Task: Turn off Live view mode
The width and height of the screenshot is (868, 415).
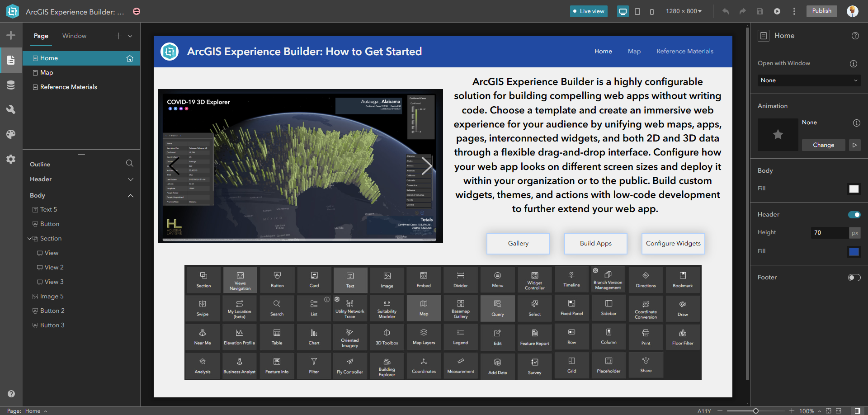Action: (x=588, y=11)
